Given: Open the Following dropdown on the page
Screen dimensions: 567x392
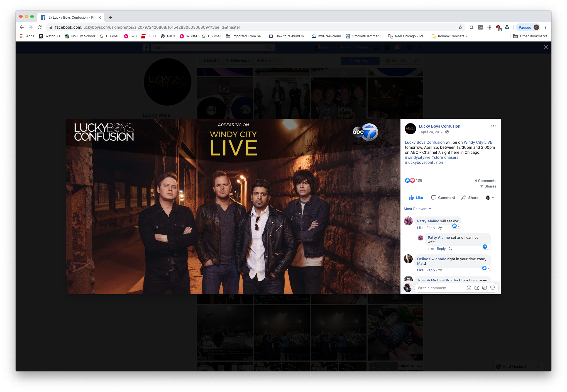Looking at the screenshot, I should 238,61.
